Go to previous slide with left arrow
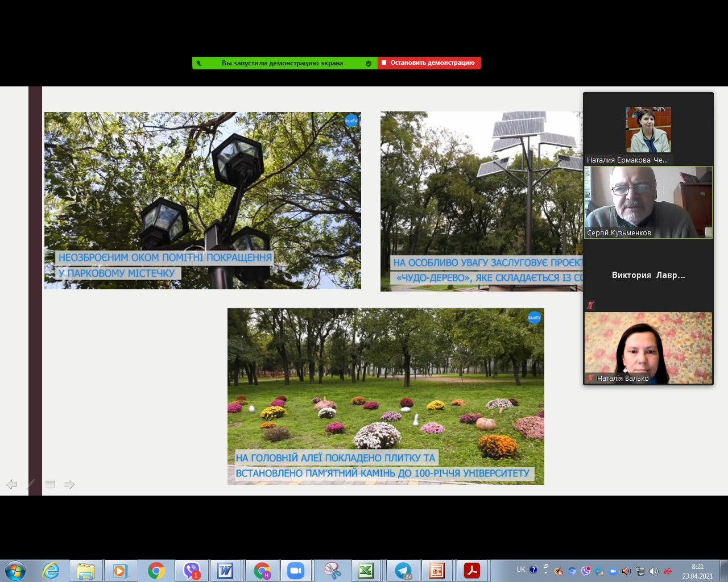 point(11,484)
